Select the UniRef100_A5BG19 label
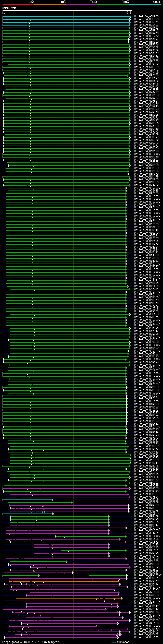The height and width of the screenshot is (644, 163). 146,500
